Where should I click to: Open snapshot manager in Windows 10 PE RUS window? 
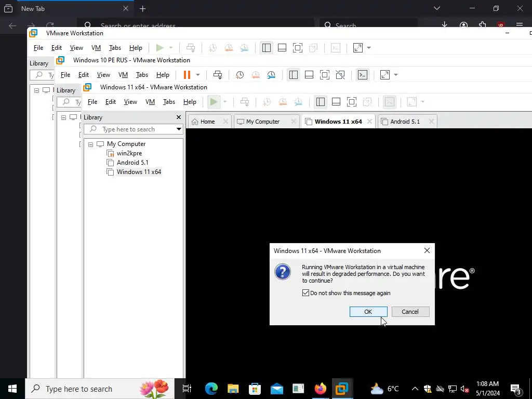click(271, 75)
